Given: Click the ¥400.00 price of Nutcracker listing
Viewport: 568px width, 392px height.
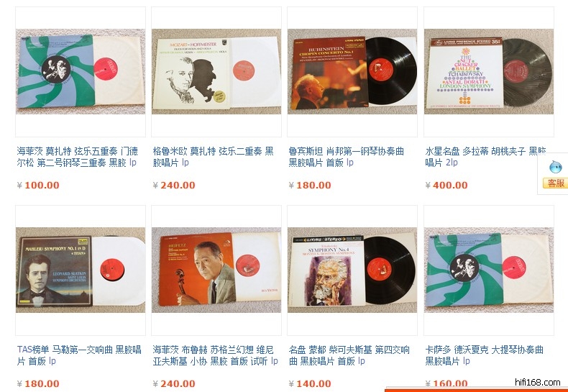Looking at the screenshot, I should [x=446, y=185].
